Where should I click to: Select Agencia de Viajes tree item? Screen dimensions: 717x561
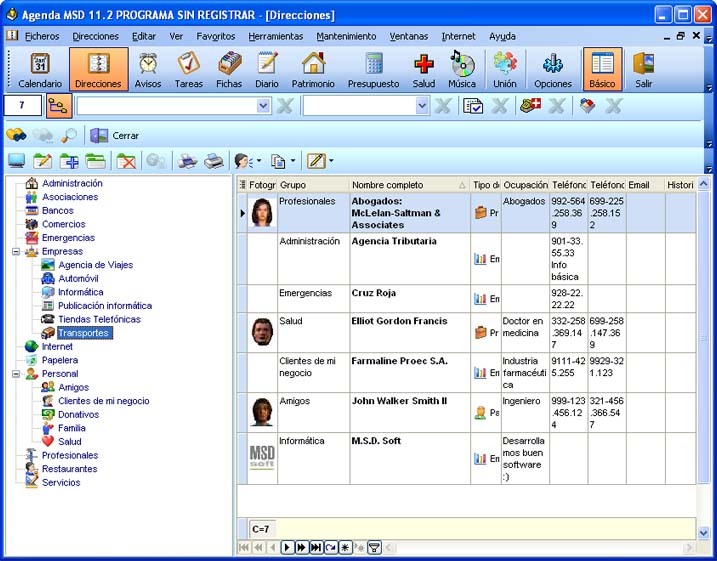coord(96,265)
